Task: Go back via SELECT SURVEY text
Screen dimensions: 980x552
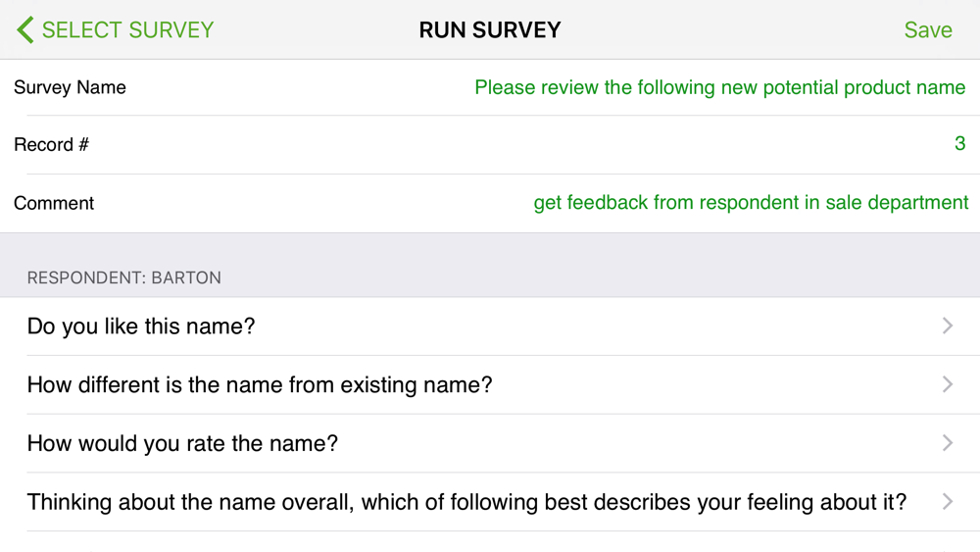Action: [127, 30]
